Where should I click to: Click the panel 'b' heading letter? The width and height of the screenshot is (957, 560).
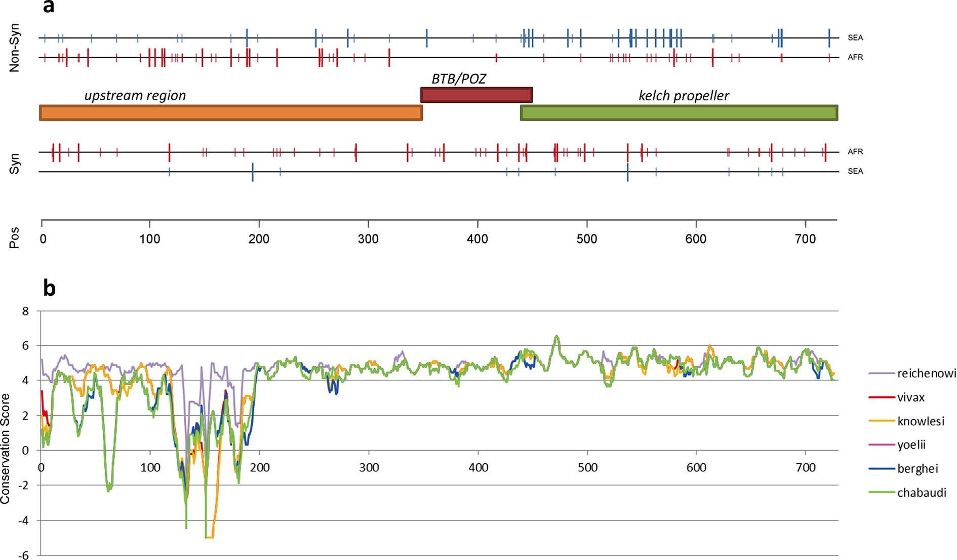(49, 288)
